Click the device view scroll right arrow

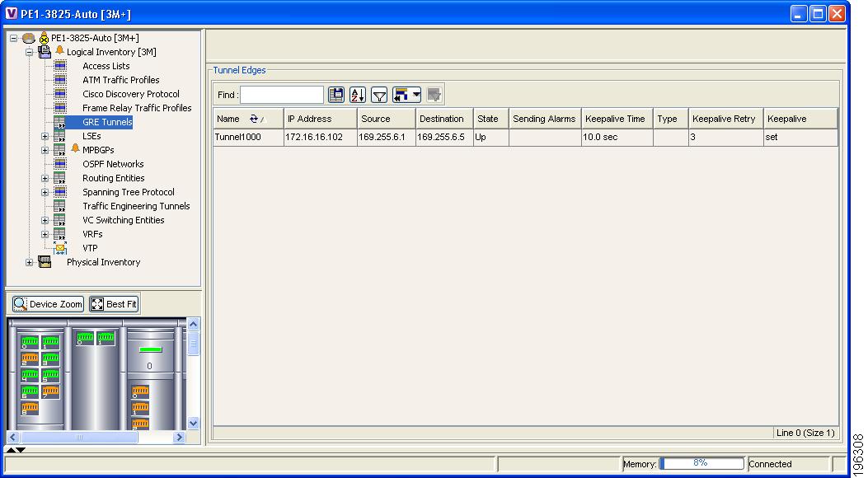179,437
